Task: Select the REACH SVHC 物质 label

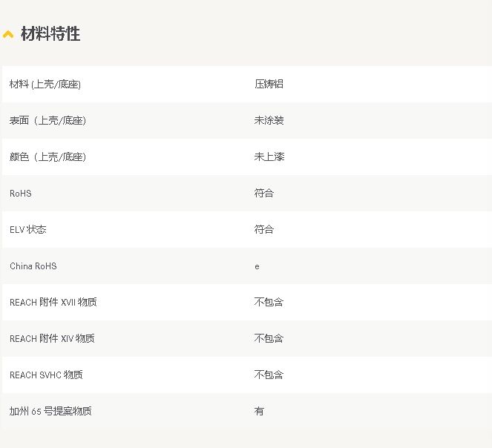Action: coord(47,375)
